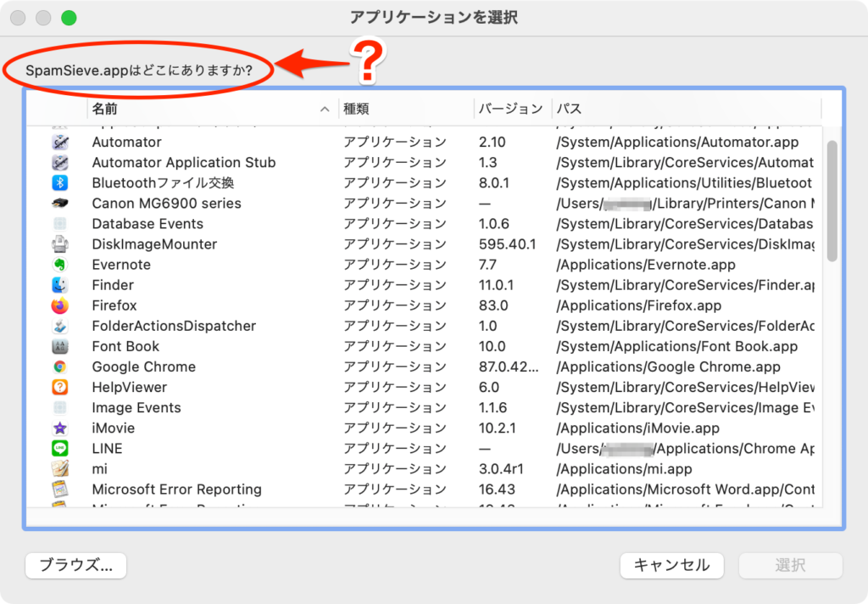Click the Microsoft Error Reporting 16.43 icon
Viewport: 868px width, 604px height.
pyautogui.click(x=60, y=489)
